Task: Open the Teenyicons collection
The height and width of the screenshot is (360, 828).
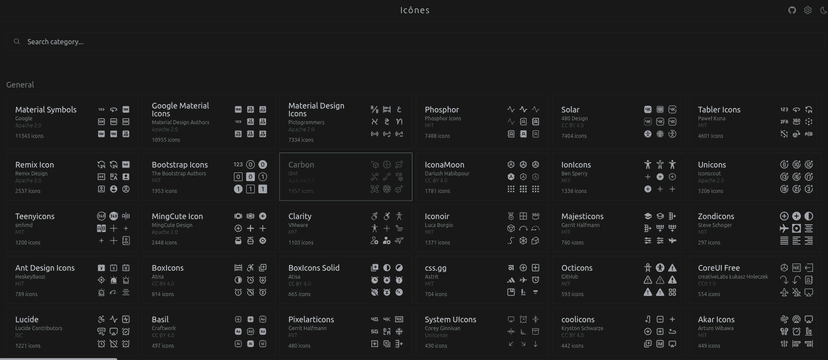Action: (x=72, y=229)
